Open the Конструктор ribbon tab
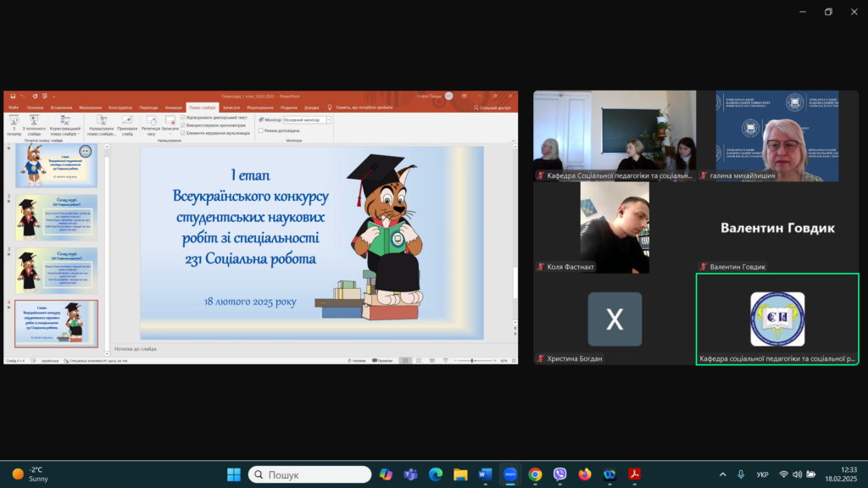 point(120,108)
